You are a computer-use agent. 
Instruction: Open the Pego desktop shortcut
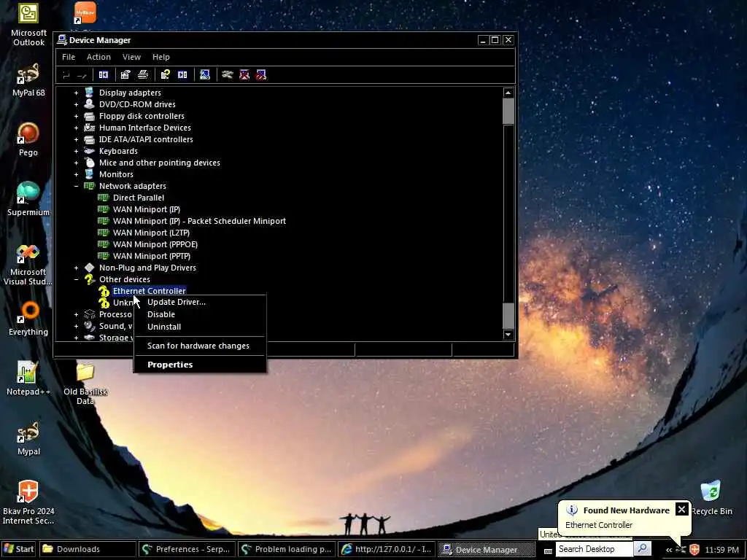point(28,139)
